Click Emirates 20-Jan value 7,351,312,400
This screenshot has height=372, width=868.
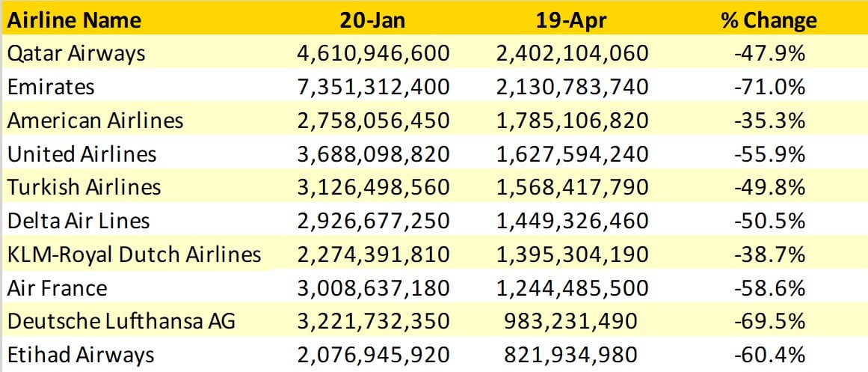click(x=373, y=88)
